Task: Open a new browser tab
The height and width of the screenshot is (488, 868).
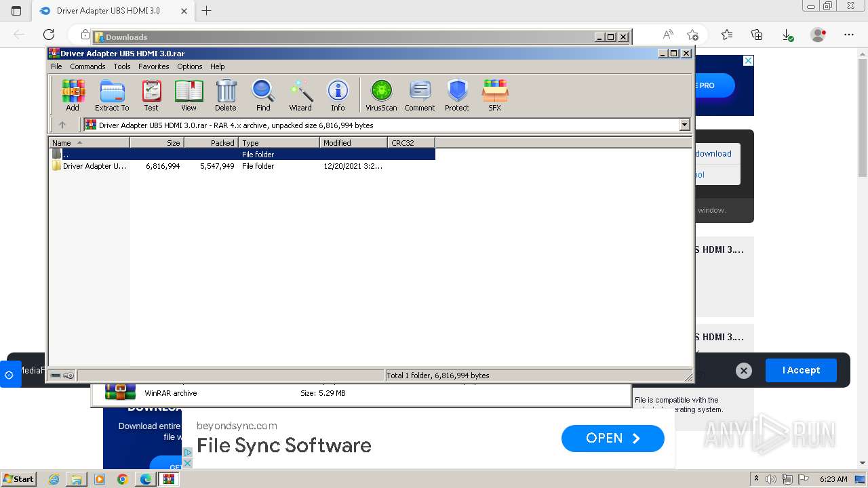Action: tap(207, 11)
